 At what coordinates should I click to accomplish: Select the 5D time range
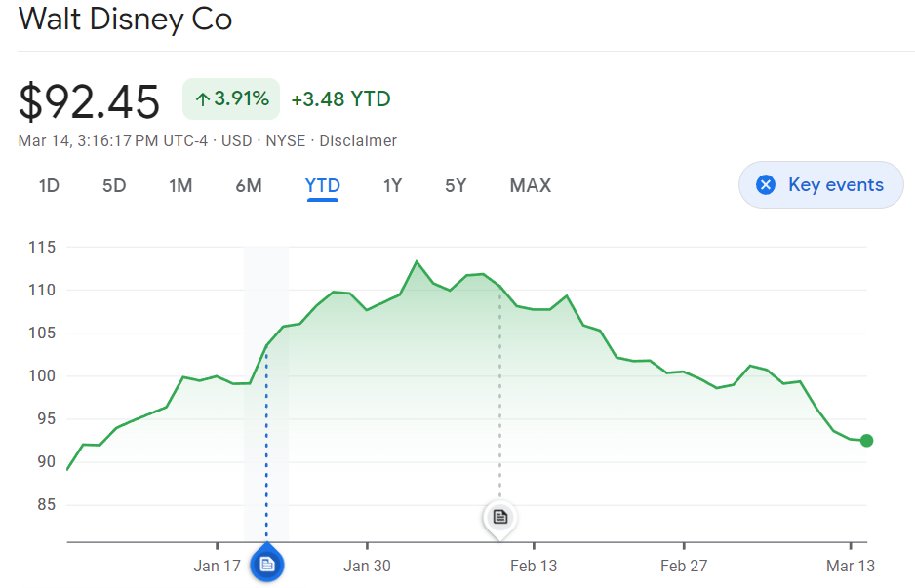(114, 185)
